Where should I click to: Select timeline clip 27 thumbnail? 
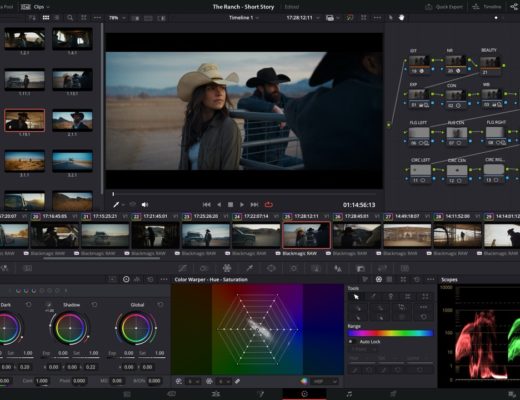(x=407, y=235)
